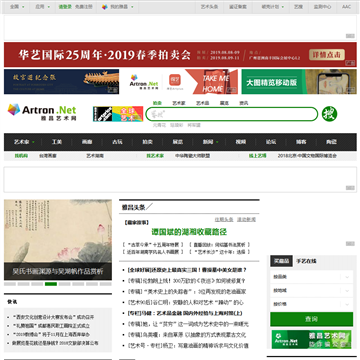360x360 pixels.
Task: Click the 滚动新闻 link
Action: [x=246, y=219]
